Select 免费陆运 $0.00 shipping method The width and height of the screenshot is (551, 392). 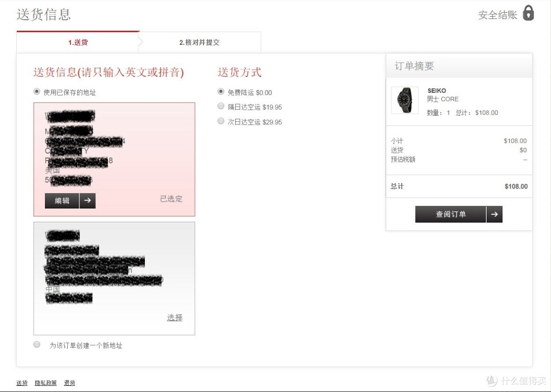coord(221,91)
